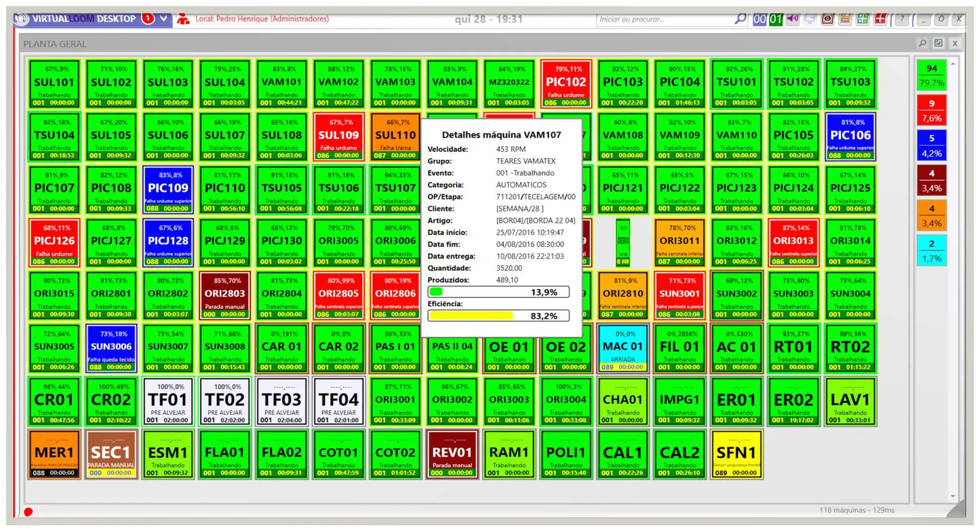Open the SUL101 machine tile

click(54, 84)
